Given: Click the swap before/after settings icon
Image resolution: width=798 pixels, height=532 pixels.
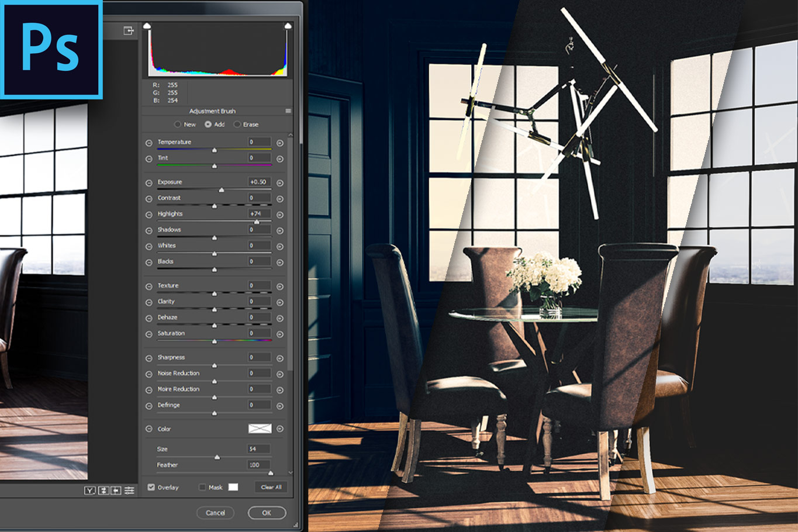Looking at the screenshot, I should click(x=103, y=490).
